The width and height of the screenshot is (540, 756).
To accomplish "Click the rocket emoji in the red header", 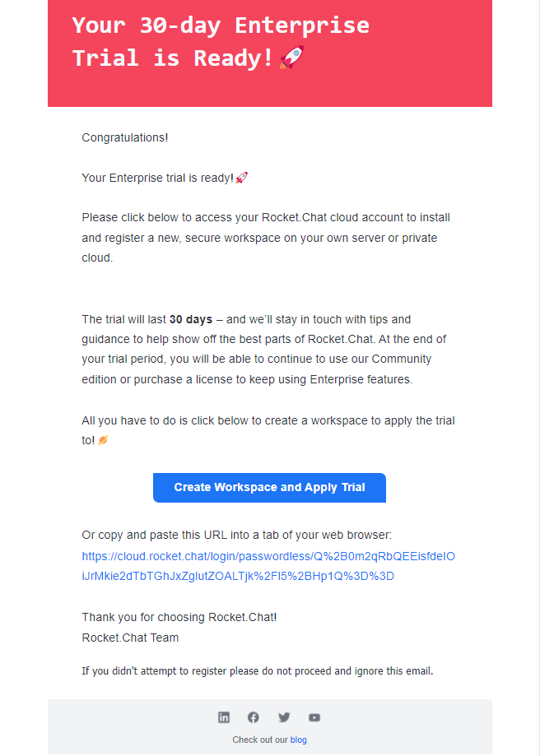I will pyautogui.click(x=292, y=58).
